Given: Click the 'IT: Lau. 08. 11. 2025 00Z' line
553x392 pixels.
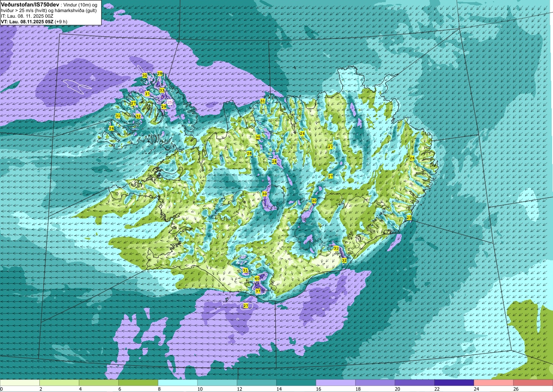Looking at the screenshot, I should point(27,16).
